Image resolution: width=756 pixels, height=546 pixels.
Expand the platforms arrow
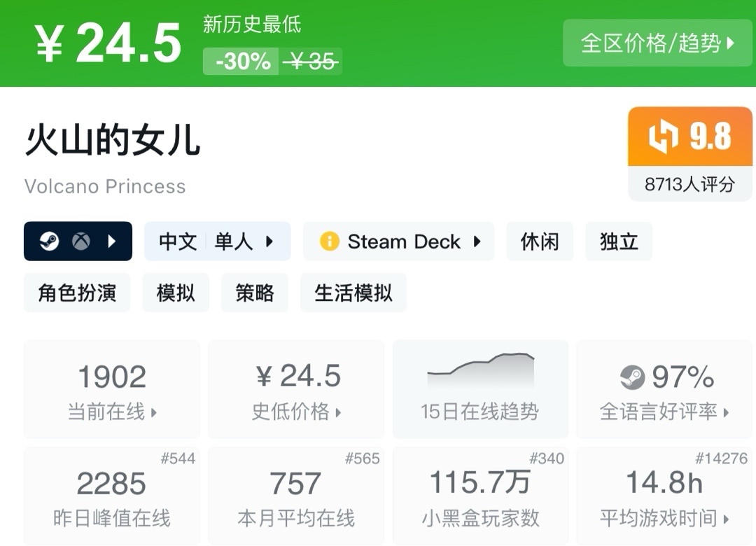coord(112,241)
